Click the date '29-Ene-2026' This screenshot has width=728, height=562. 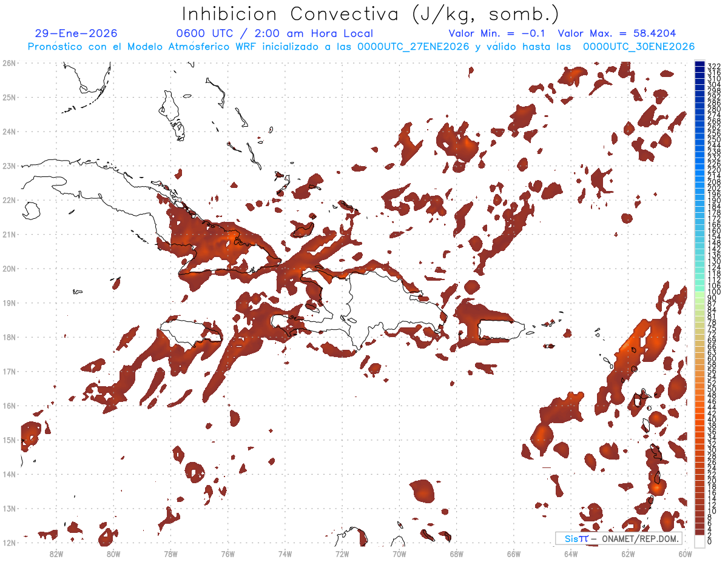76,33
